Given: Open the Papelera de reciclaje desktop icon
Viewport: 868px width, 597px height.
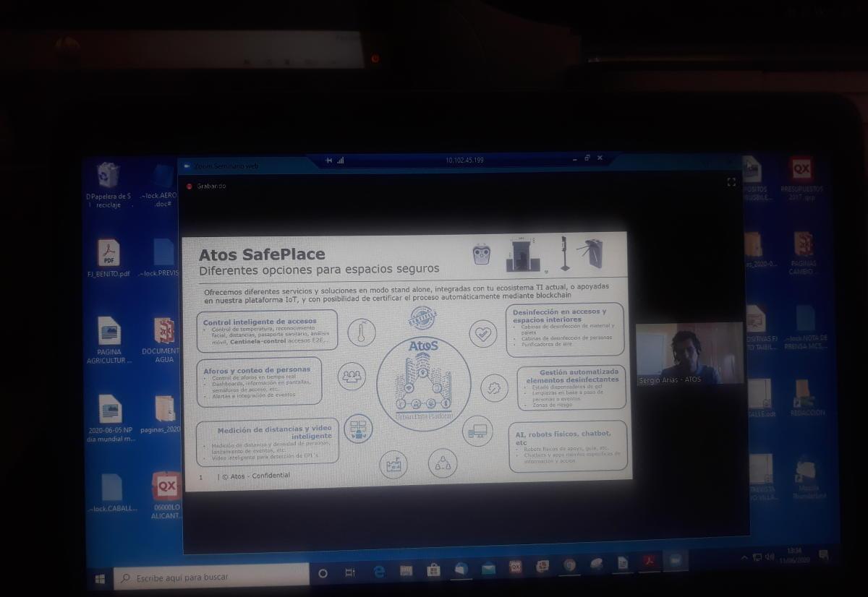Looking at the screenshot, I should [109, 184].
